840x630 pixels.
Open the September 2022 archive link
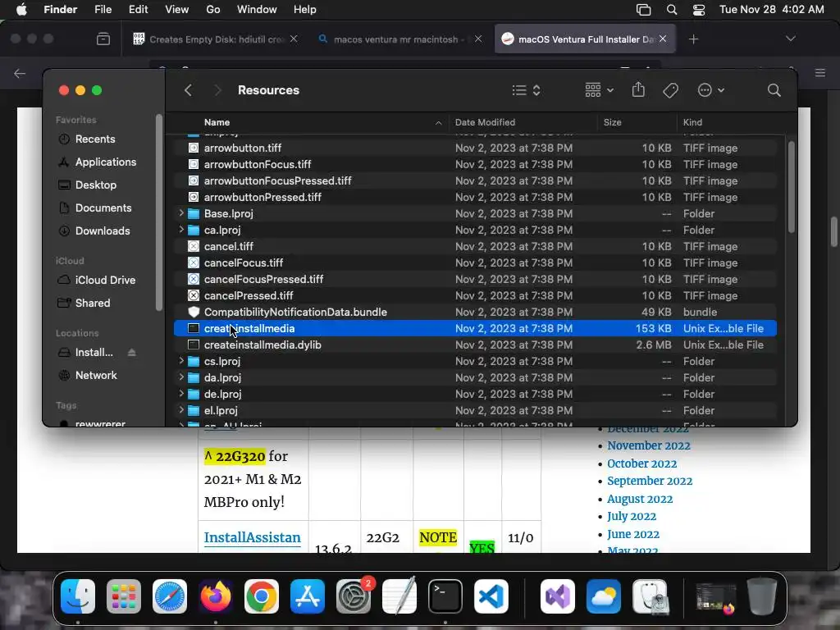(x=650, y=481)
